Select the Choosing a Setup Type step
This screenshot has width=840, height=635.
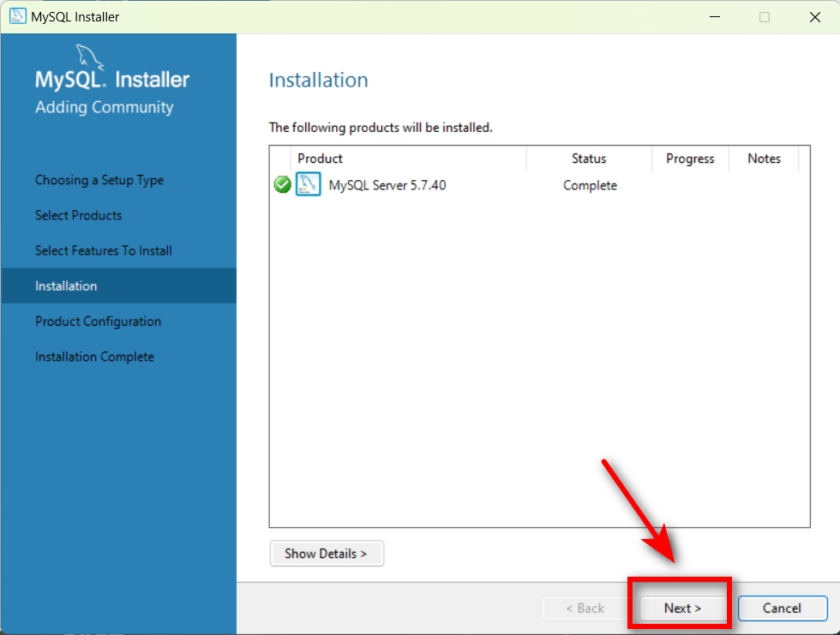click(x=99, y=180)
